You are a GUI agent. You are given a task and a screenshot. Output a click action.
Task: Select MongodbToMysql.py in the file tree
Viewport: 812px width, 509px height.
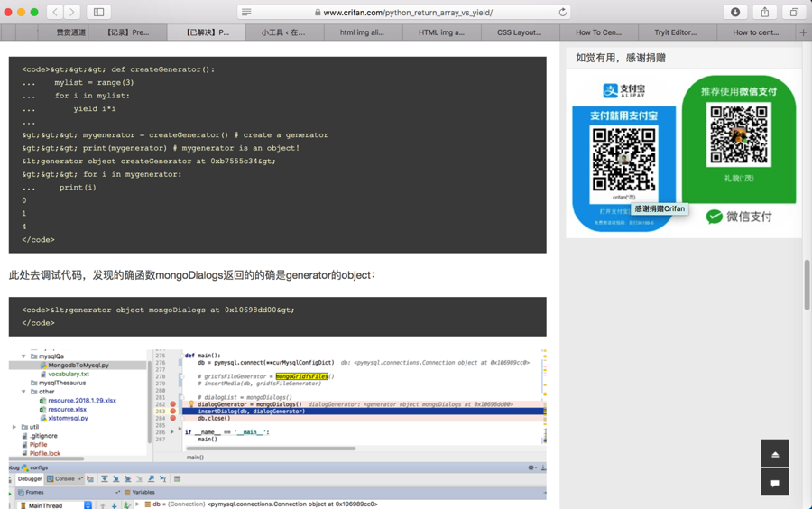click(78, 365)
